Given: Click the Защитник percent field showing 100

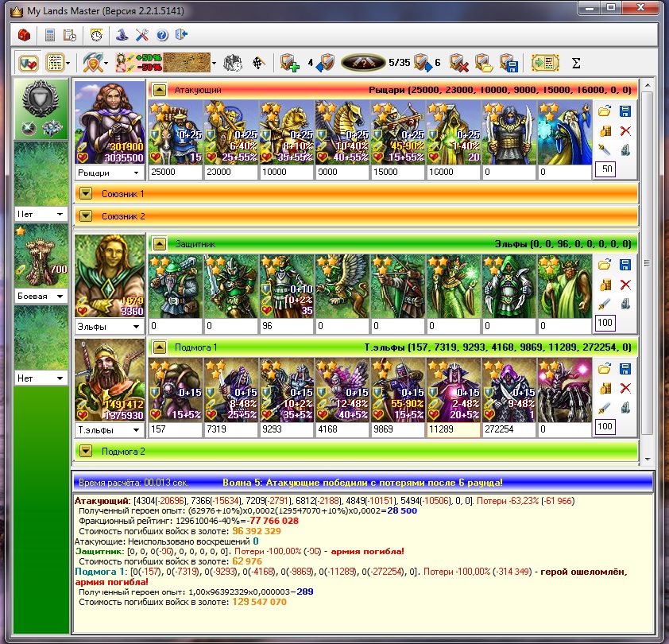Looking at the screenshot, I should pyautogui.click(x=605, y=323).
